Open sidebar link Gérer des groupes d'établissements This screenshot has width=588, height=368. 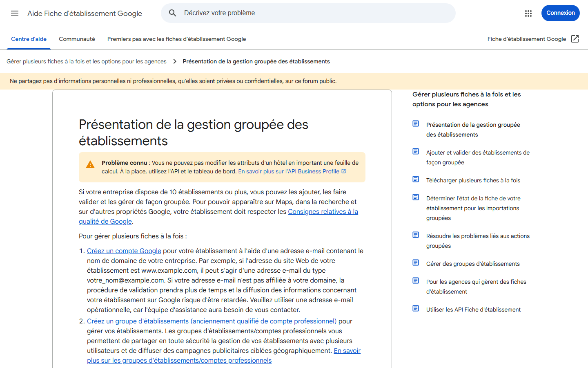[x=473, y=264]
